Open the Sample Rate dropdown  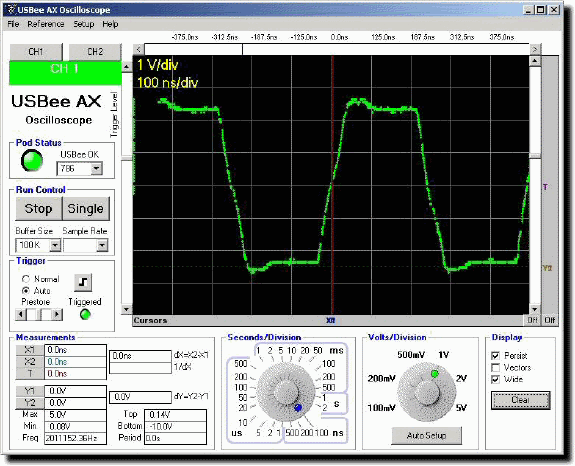102,245
